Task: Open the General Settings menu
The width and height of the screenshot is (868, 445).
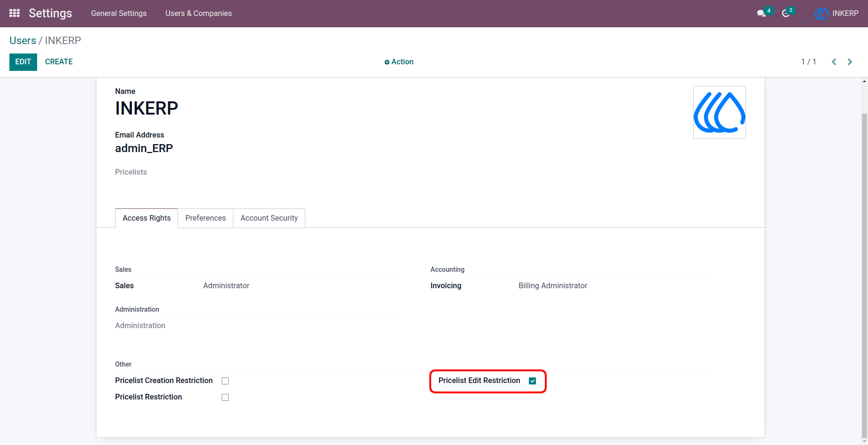Action: click(119, 14)
